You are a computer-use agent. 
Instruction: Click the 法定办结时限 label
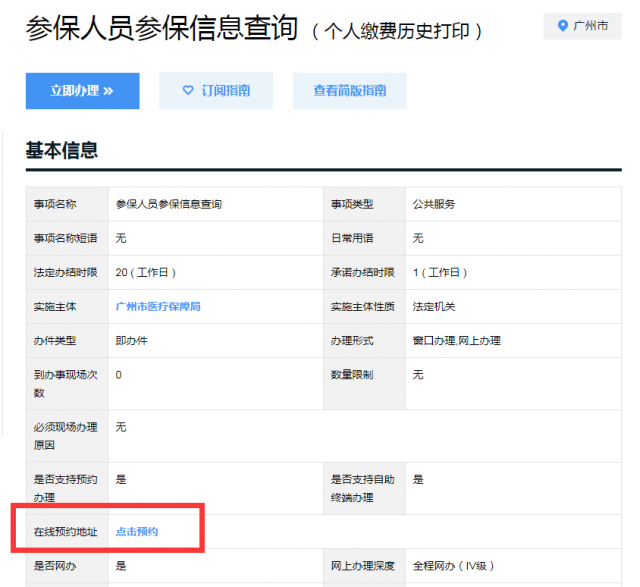tap(65, 272)
